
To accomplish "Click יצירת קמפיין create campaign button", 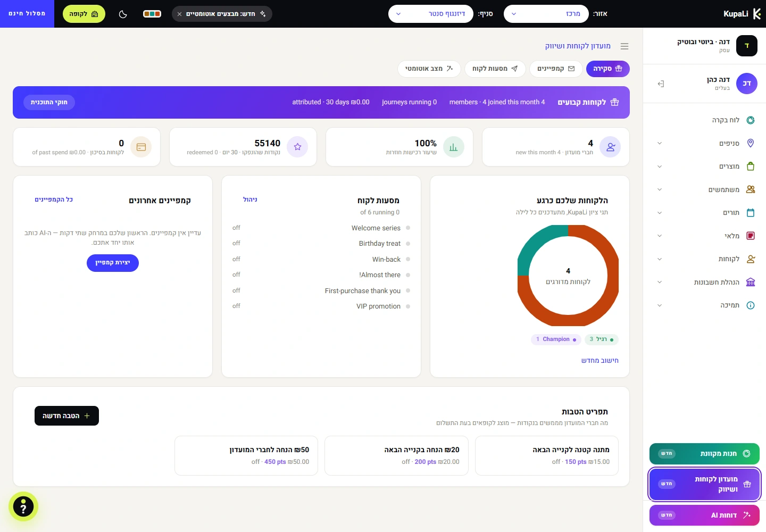I will pos(113,263).
